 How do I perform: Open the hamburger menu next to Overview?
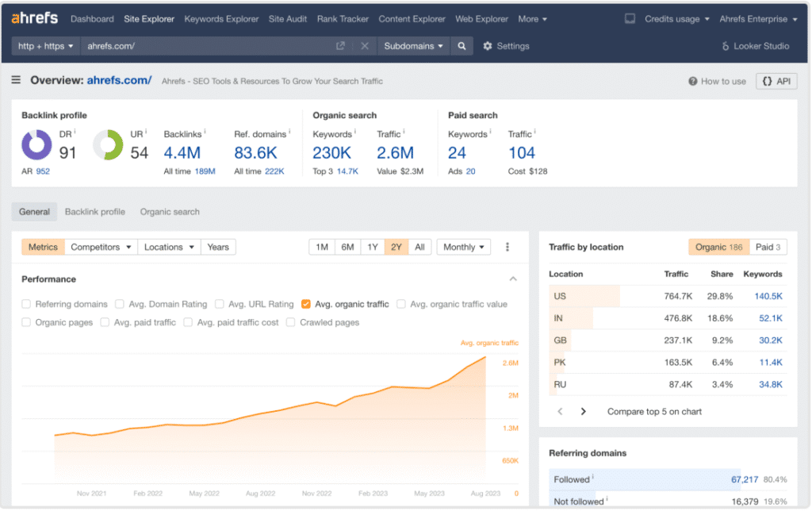[x=16, y=80]
